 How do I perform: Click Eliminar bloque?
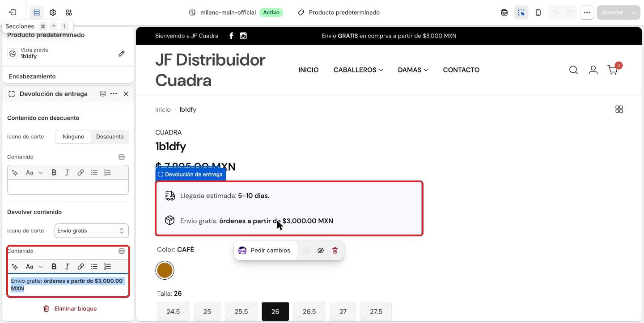click(x=70, y=309)
